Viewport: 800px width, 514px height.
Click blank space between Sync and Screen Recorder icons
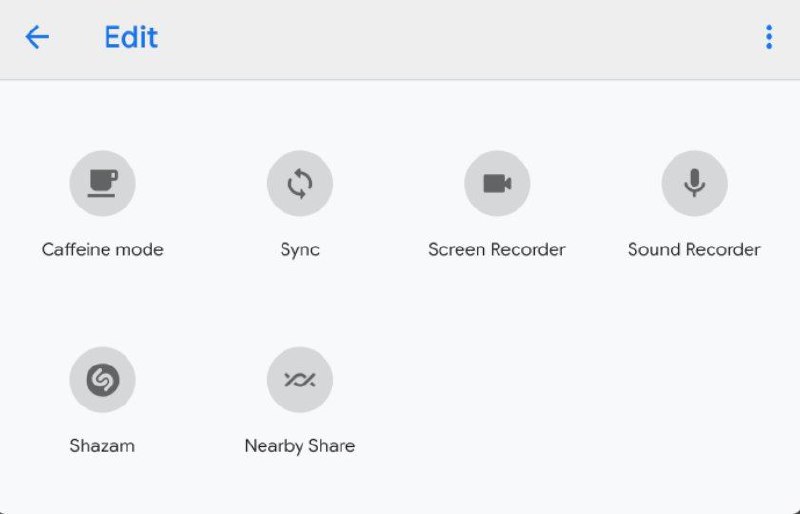click(x=398, y=183)
